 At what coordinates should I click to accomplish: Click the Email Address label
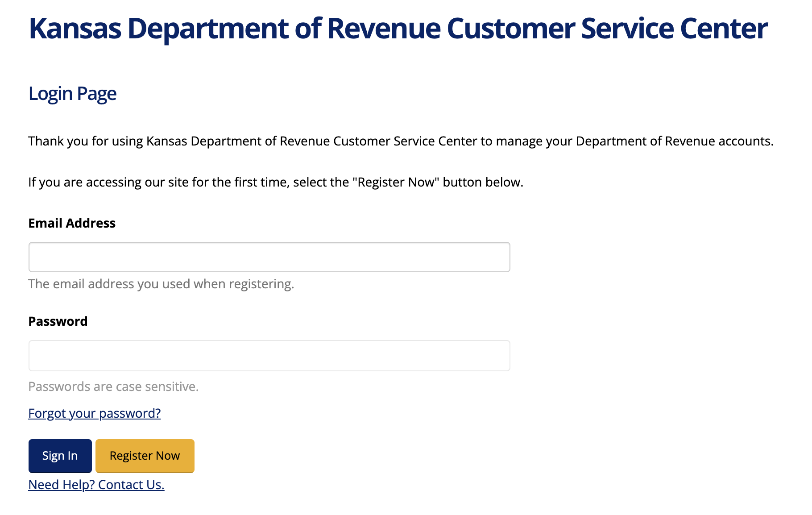(x=72, y=223)
